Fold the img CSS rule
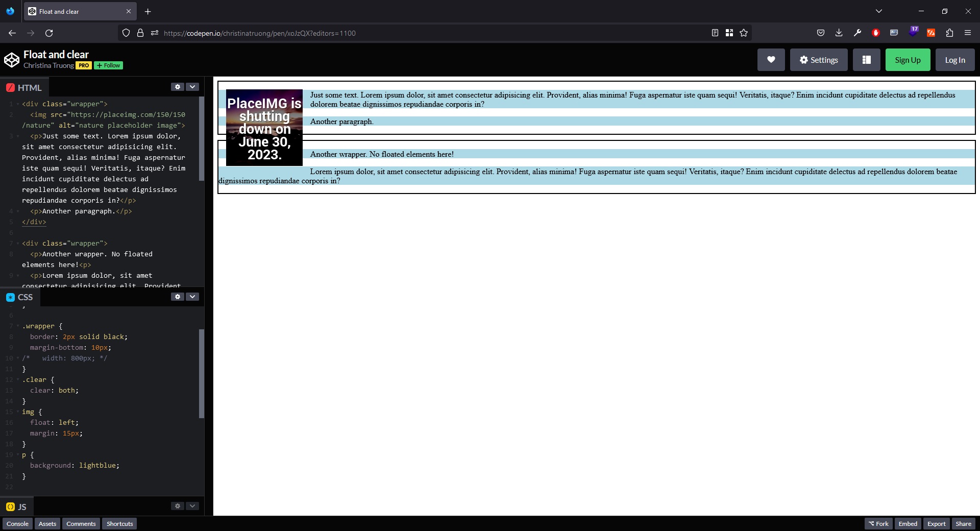The width and height of the screenshot is (980, 531). (18, 412)
